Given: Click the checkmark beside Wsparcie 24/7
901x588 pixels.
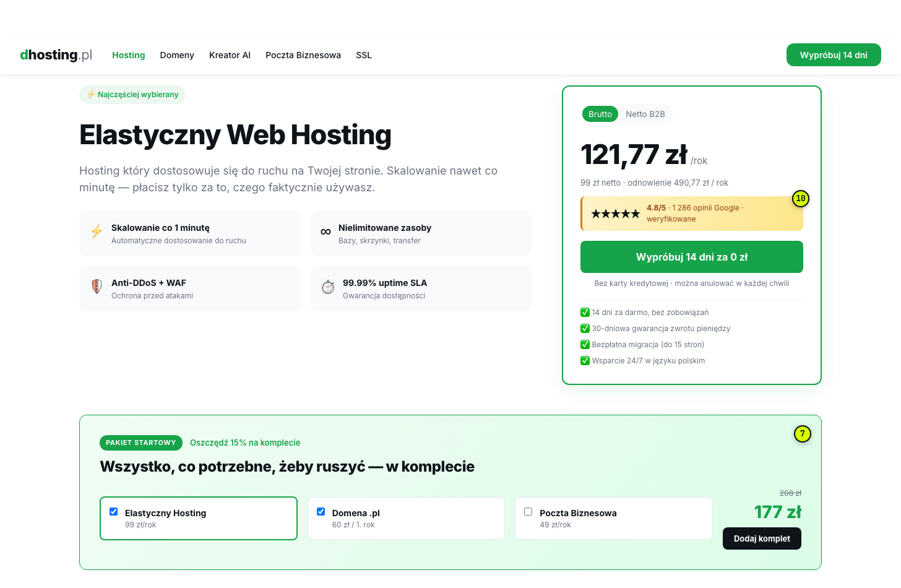Looking at the screenshot, I should click(585, 361).
